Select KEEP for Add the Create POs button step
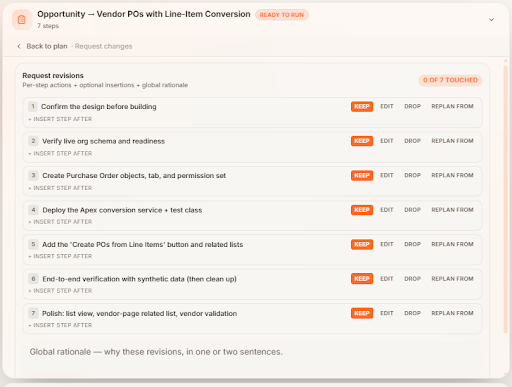Viewport: 512px width, 387px height. point(362,244)
